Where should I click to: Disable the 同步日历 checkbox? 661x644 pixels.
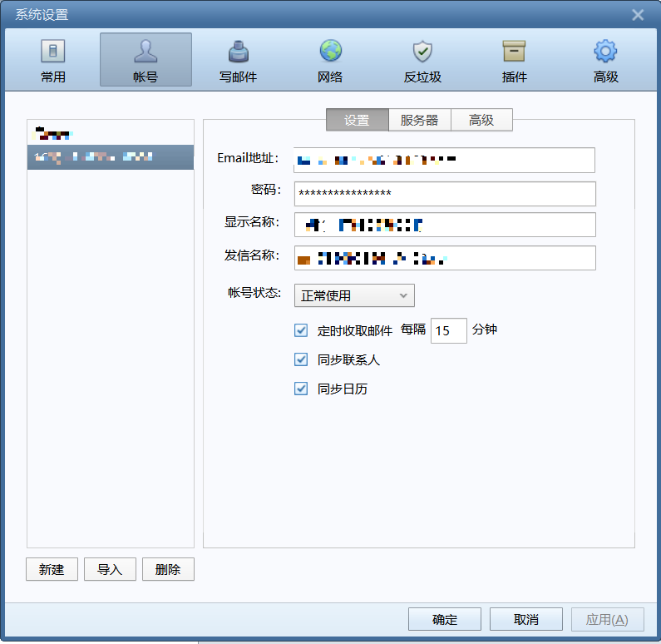[x=301, y=389]
